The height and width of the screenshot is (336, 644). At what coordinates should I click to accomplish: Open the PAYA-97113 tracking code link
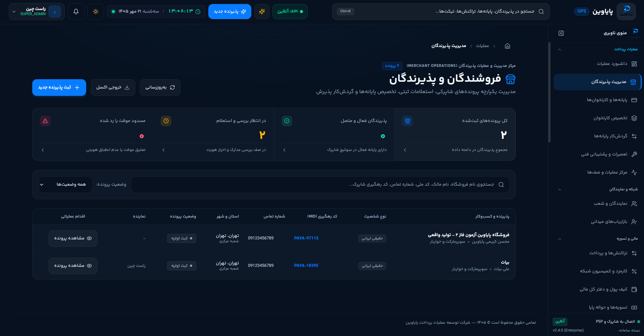point(306,238)
